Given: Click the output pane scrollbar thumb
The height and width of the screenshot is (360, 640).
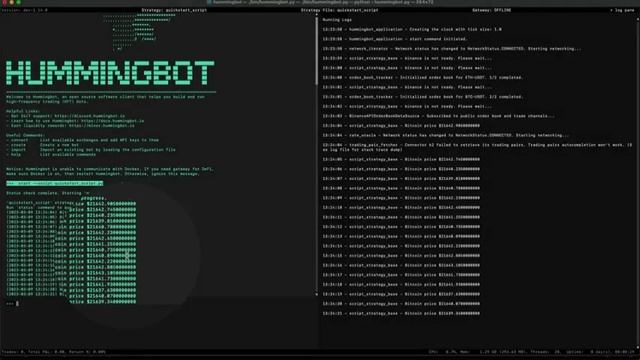Looking at the screenshot, I should tap(316, 51).
